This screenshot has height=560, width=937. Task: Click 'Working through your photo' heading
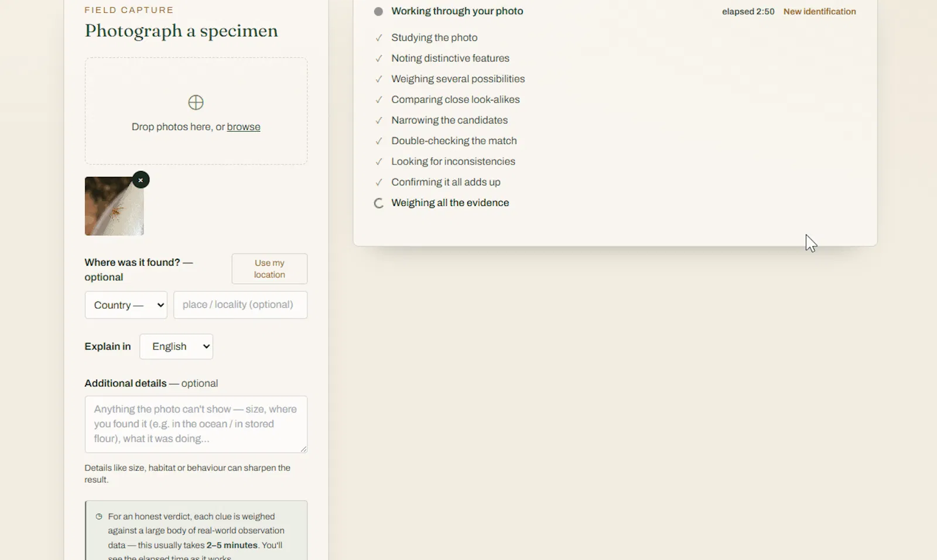click(x=457, y=11)
